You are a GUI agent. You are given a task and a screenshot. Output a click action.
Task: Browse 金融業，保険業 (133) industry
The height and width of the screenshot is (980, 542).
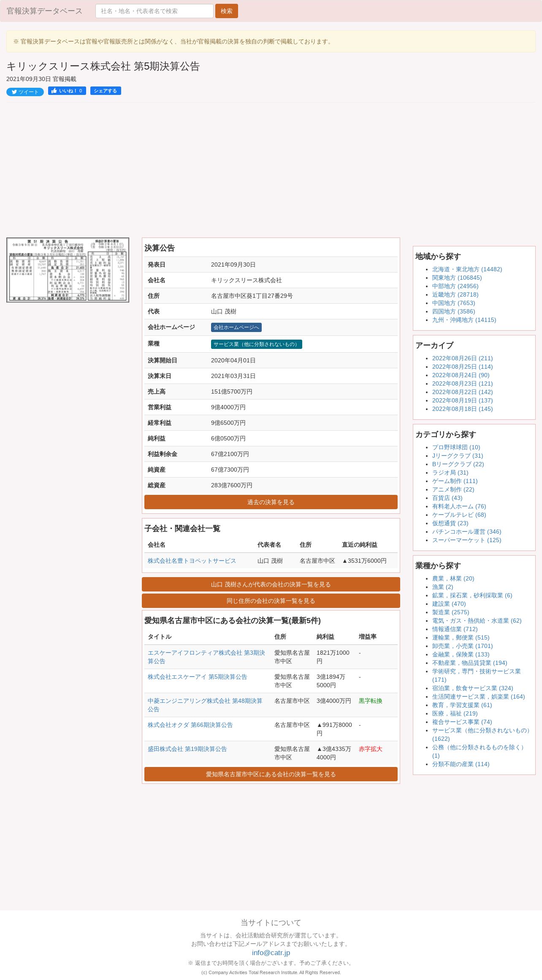[x=461, y=654]
